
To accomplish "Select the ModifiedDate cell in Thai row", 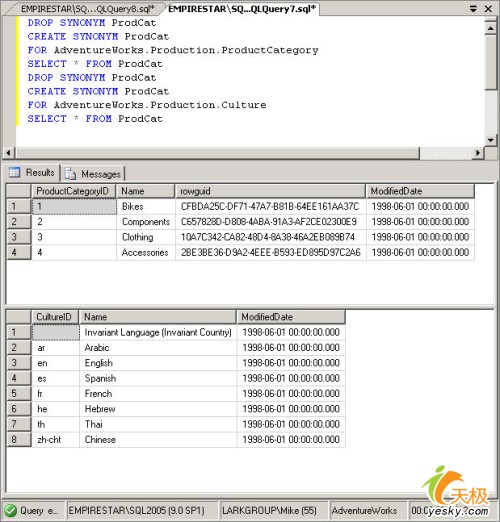I will (291, 424).
